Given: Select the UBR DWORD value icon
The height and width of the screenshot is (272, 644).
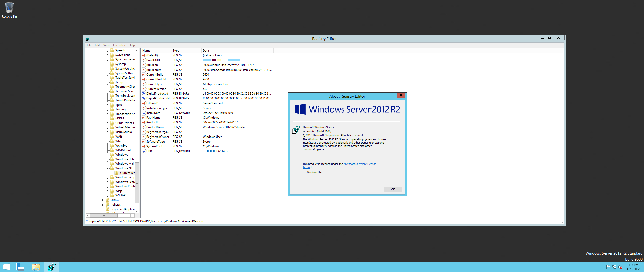Looking at the screenshot, I should [144, 151].
